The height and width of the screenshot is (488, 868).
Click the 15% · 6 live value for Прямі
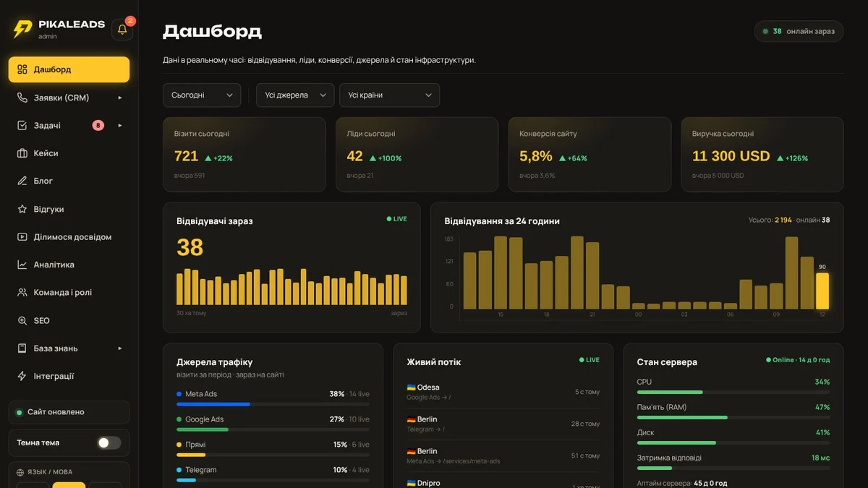point(352,445)
